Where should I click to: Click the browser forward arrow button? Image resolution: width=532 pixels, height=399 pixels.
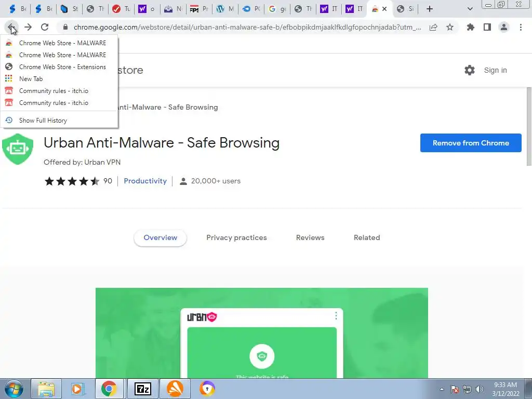[28, 27]
